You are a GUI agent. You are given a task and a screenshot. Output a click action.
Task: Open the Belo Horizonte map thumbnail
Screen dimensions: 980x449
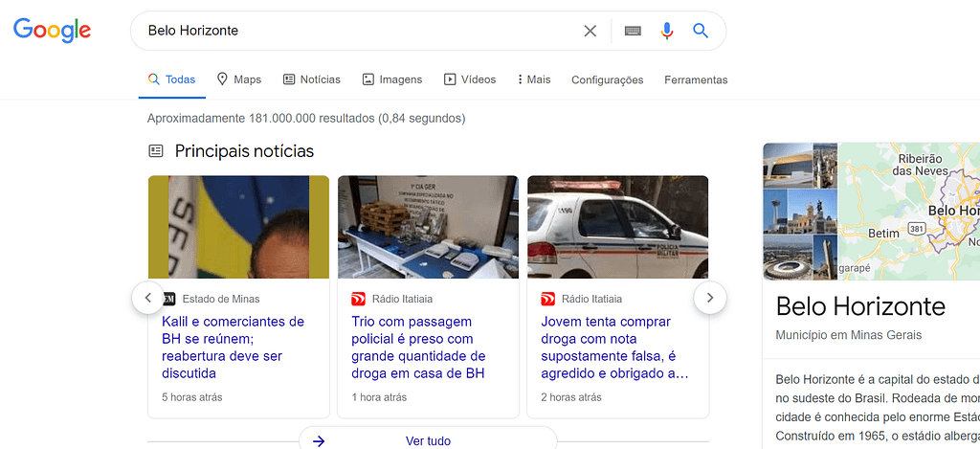(909, 211)
